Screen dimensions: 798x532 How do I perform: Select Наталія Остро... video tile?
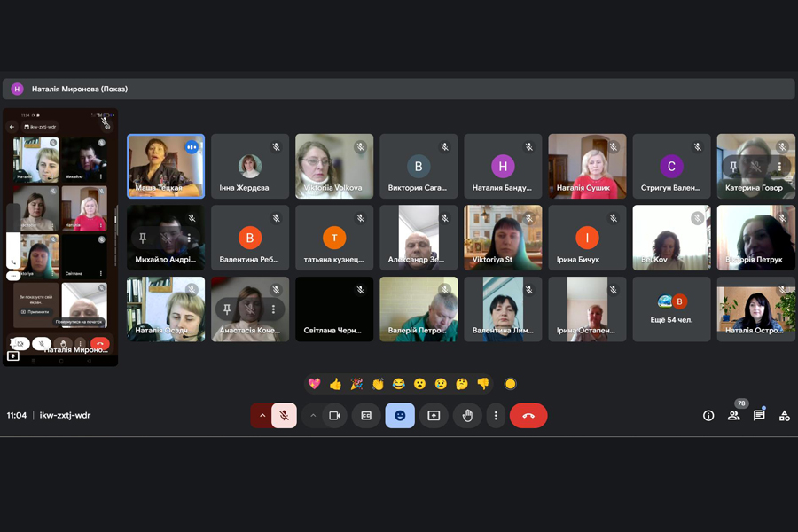pos(755,309)
